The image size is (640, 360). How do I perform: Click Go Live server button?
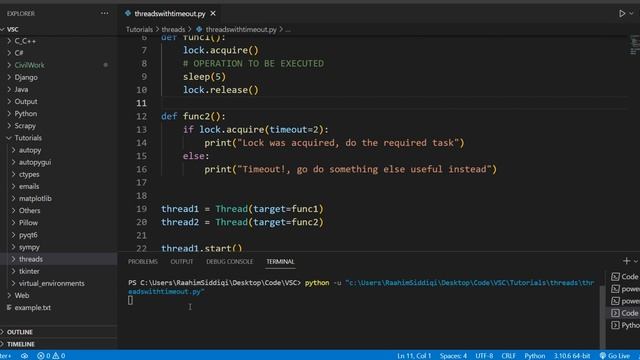(x=615, y=356)
